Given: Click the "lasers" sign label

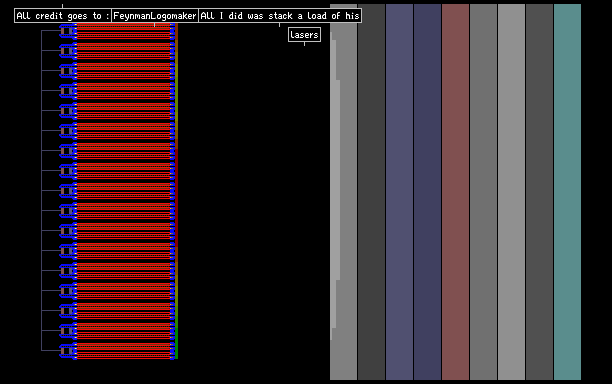Looking at the screenshot, I should click(x=304, y=35).
